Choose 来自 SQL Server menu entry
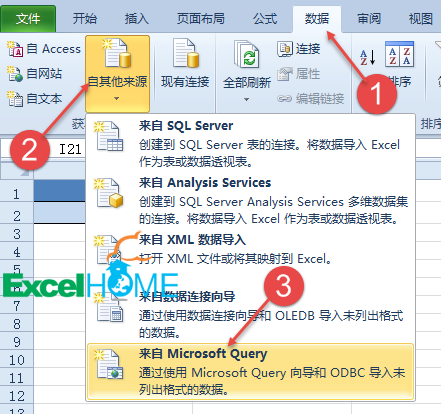 tap(250, 144)
